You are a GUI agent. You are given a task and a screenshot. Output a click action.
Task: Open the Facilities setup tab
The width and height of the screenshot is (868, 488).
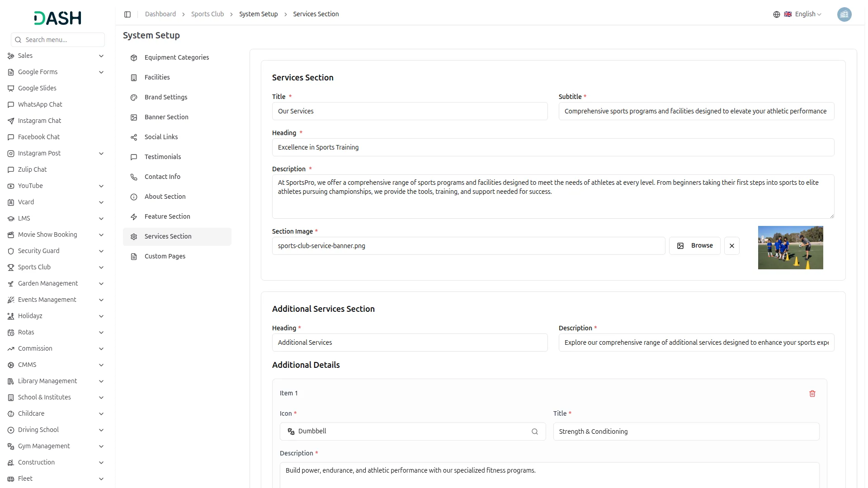pos(177,78)
